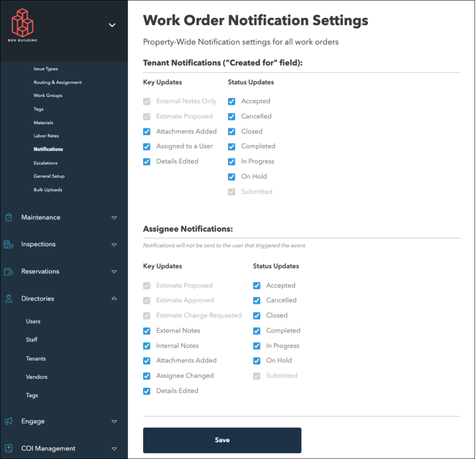Expand the Inspections menu arrow

pos(114,245)
